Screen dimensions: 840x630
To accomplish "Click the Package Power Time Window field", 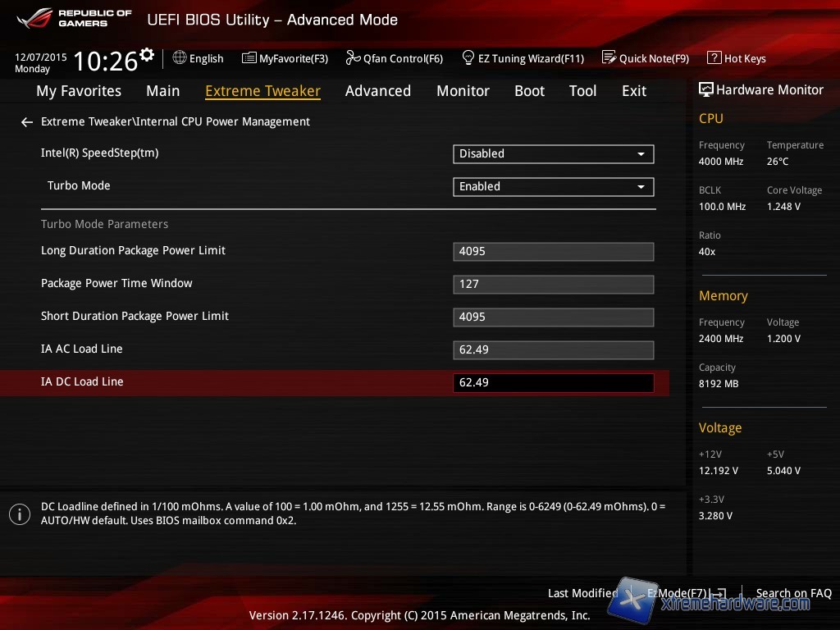I will click(553, 285).
